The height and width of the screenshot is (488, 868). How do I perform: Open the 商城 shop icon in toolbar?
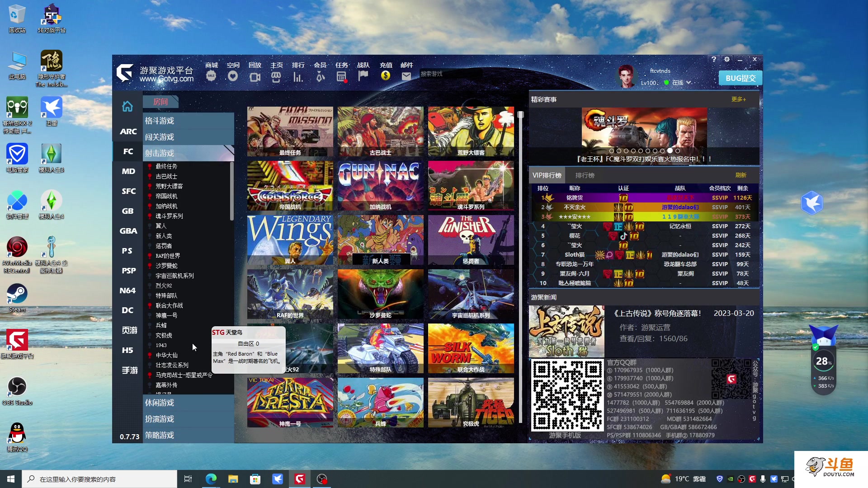point(211,76)
